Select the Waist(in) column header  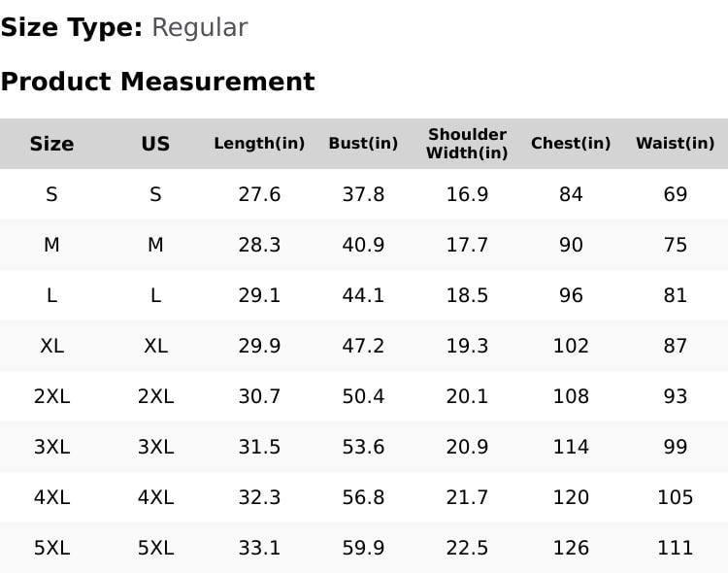click(x=675, y=144)
